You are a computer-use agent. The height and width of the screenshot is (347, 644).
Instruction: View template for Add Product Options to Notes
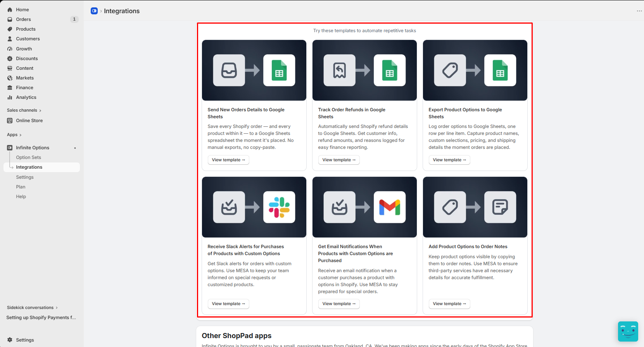click(x=449, y=304)
